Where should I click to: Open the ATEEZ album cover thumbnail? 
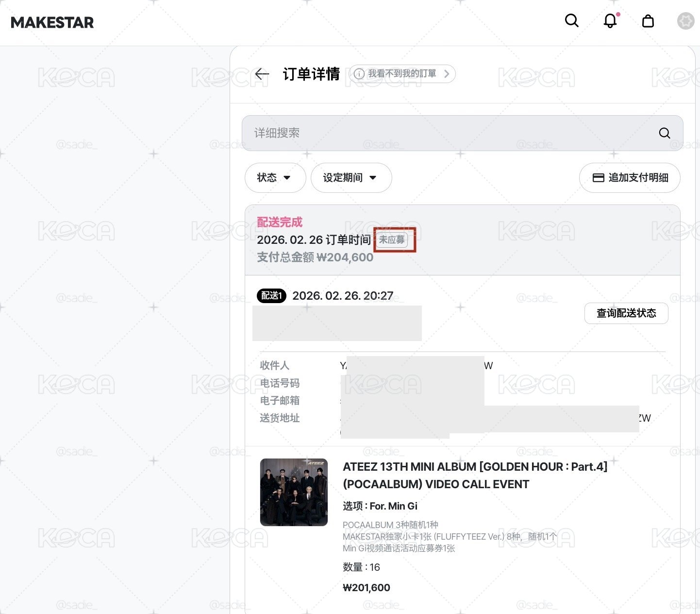pyautogui.click(x=294, y=492)
